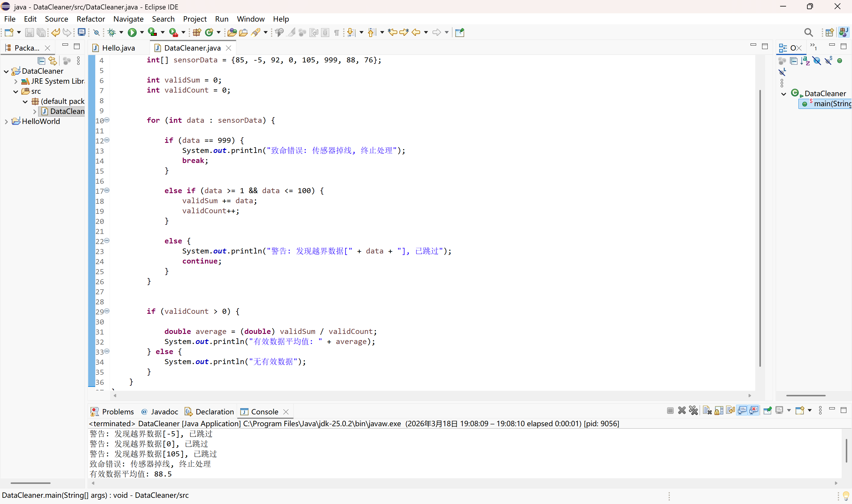Click the Debug bug icon

112,33
